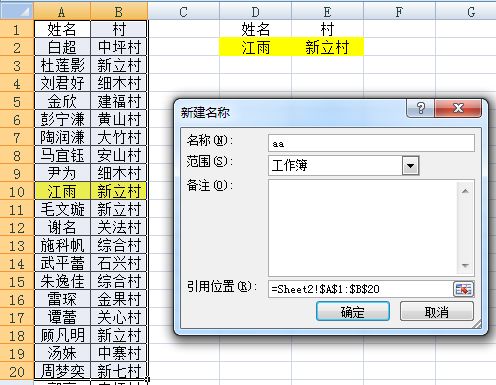Select column B header
The height and width of the screenshot is (385, 496).
tap(119, 12)
